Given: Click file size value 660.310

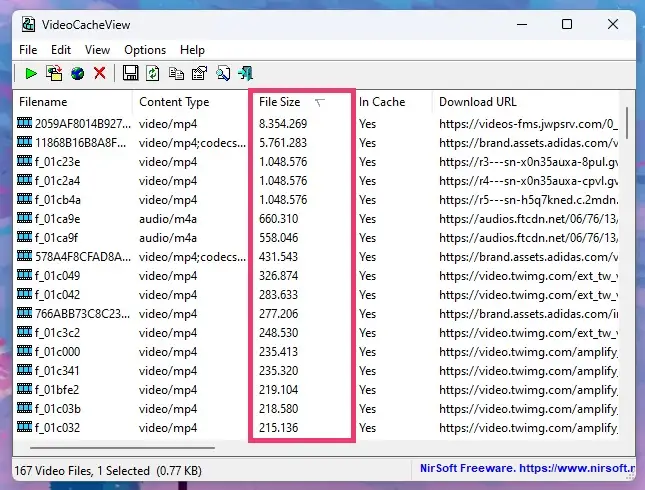Looking at the screenshot, I should [x=278, y=219].
